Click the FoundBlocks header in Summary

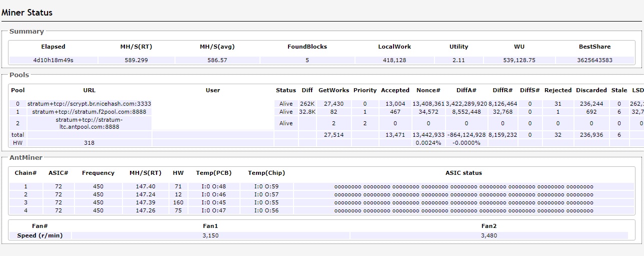tap(307, 47)
